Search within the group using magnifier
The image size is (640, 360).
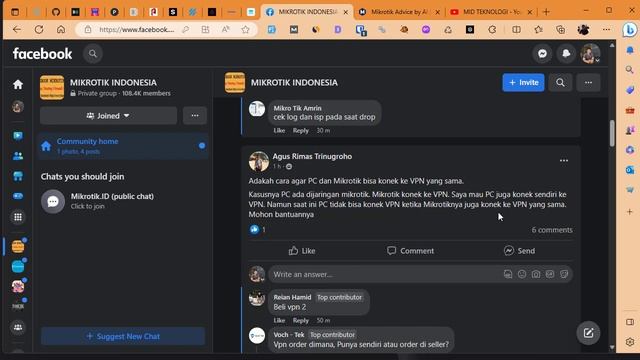click(560, 82)
